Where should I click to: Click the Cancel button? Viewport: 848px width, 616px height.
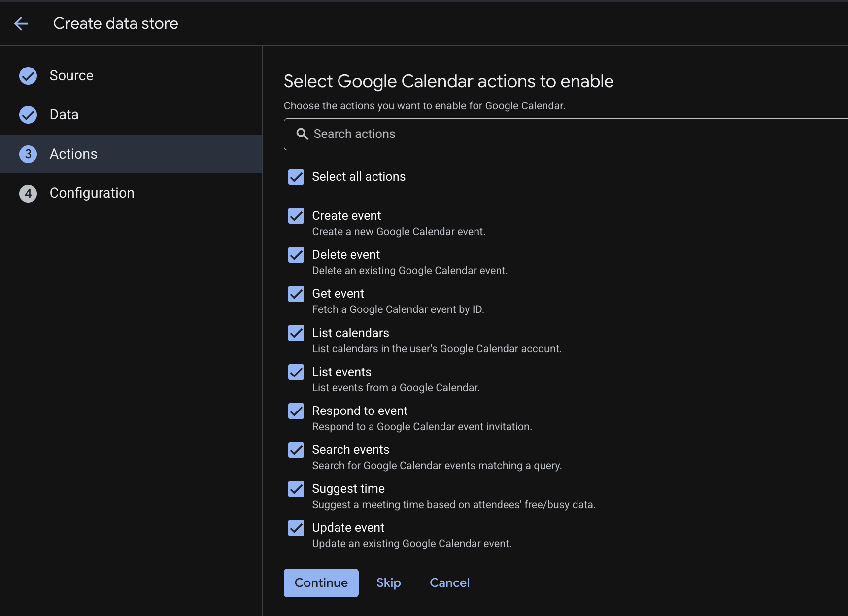(x=450, y=583)
